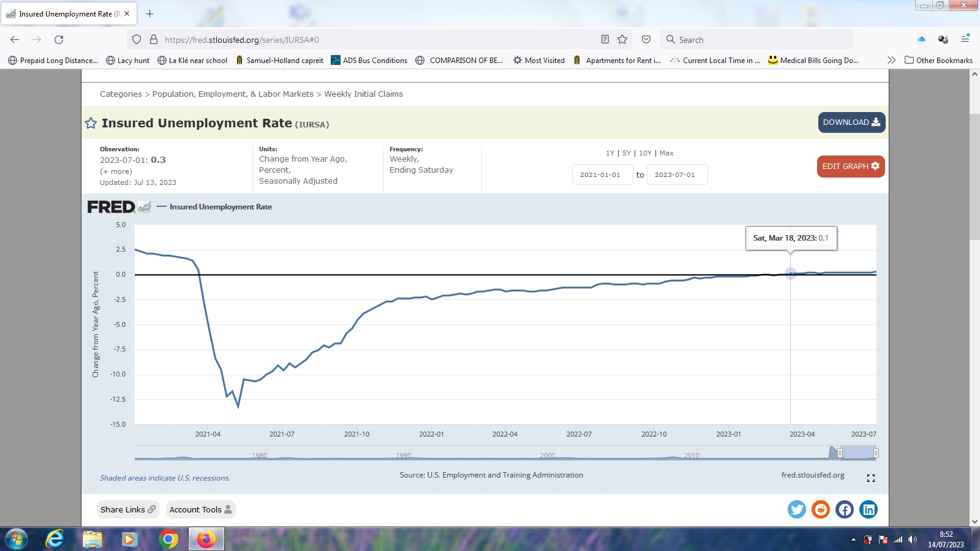Save page to Pocket
This screenshot has width=980, height=551.
[646, 40]
